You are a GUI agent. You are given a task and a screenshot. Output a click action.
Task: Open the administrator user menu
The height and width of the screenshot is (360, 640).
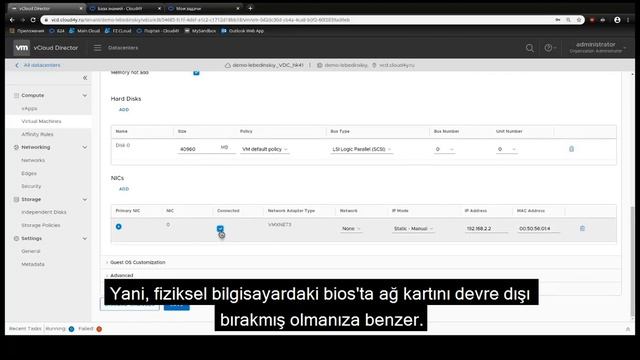597,47
